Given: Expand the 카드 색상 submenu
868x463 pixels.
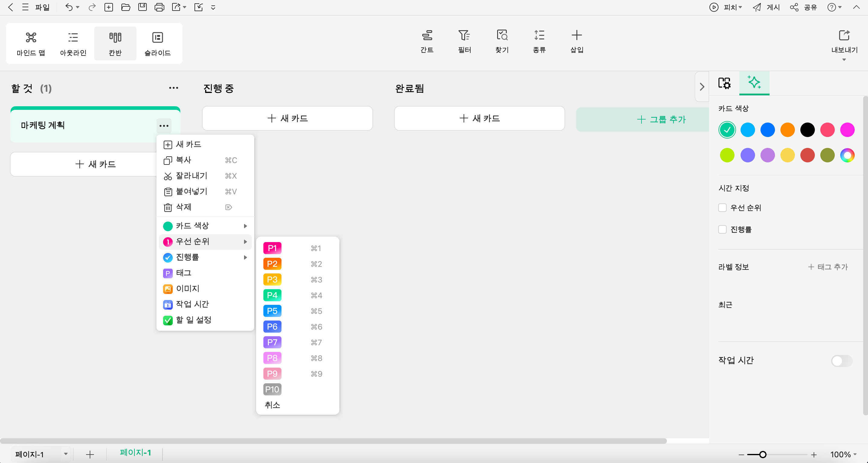Looking at the screenshot, I should click(x=205, y=226).
